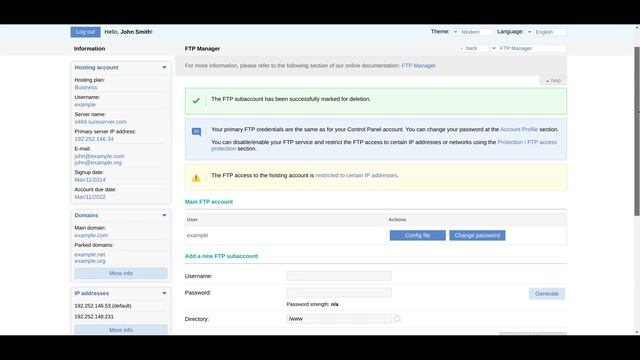The image size is (640, 360).
Task: Collapse the Domains panel
Action: point(164,215)
